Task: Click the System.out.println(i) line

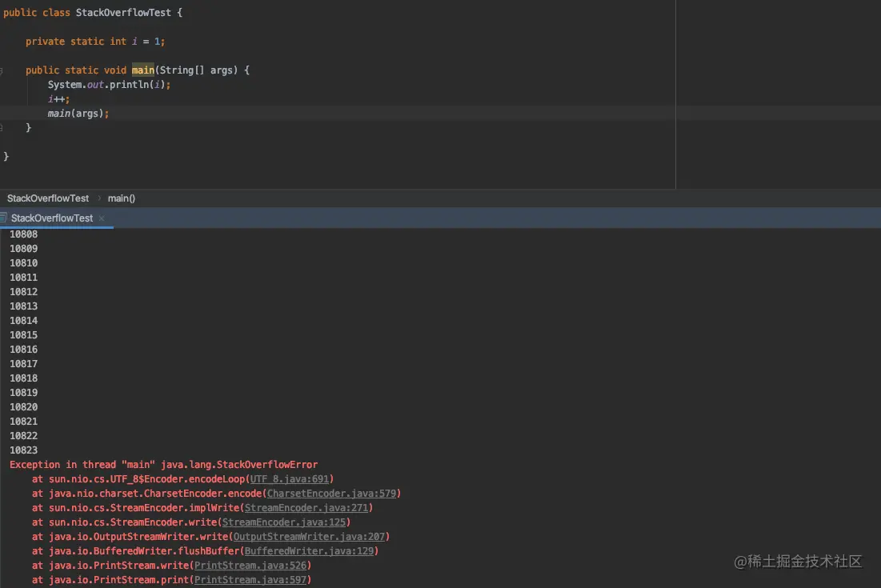Action: [109, 85]
